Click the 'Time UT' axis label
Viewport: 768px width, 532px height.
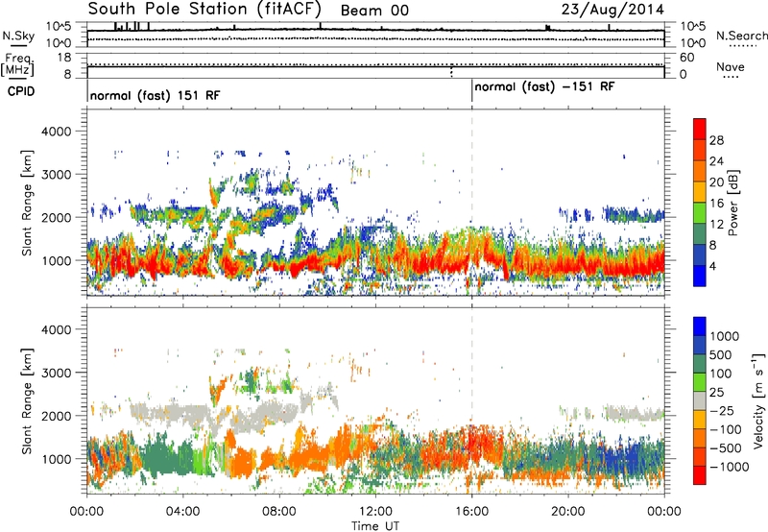(x=375, y=526)
